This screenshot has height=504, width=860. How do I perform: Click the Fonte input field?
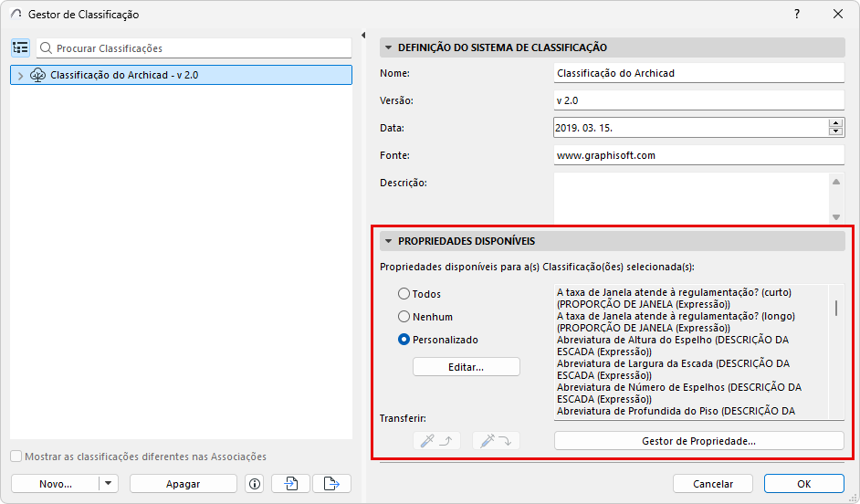[x=698, y=155]
